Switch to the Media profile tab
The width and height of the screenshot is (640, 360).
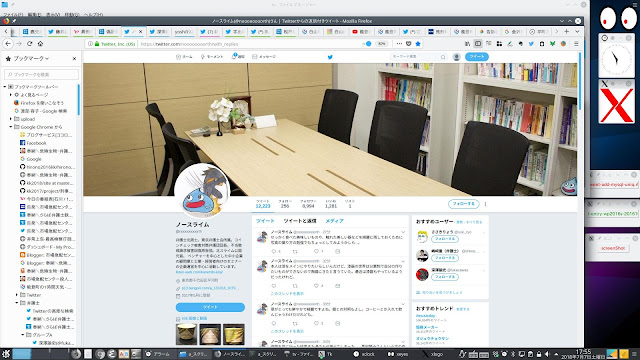point(334,221)
